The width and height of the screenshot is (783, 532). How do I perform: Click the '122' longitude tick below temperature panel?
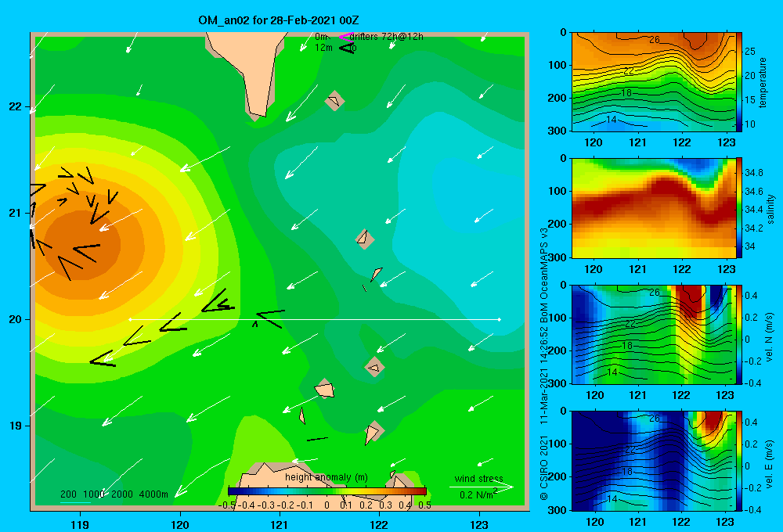pos(682,142)
